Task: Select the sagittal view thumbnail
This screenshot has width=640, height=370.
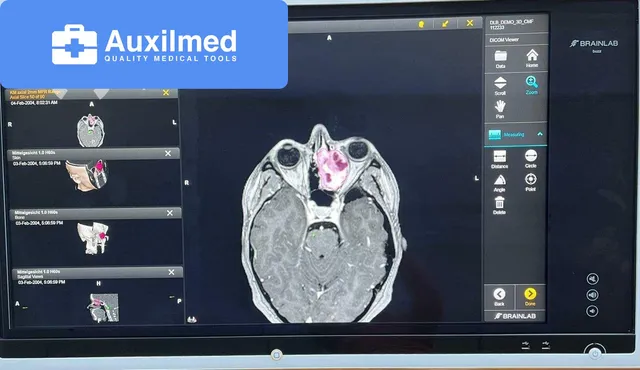Action: tap(104, 308)
